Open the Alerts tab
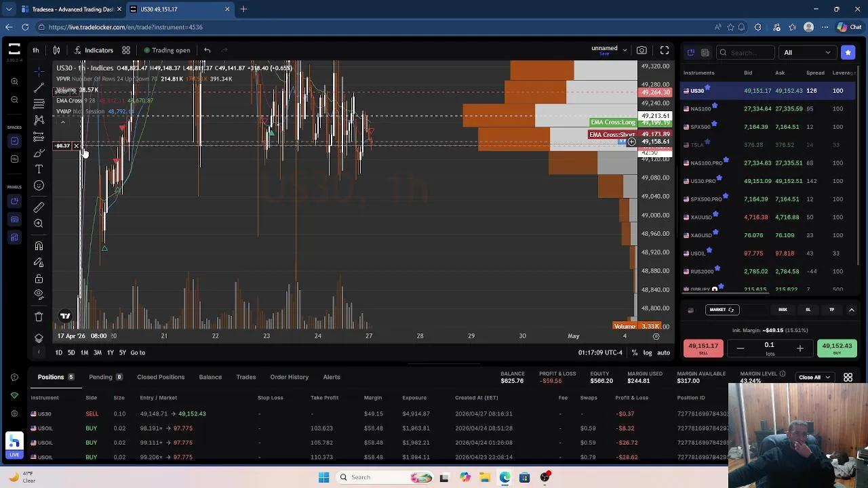The height and width of the screenshot is (488, 868). (x=332, y=377)
